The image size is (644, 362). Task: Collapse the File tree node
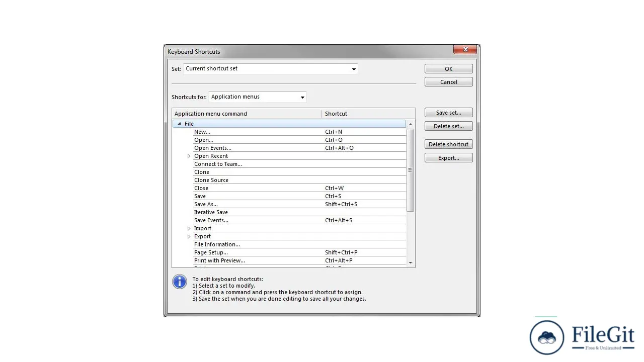click(179, 124)
